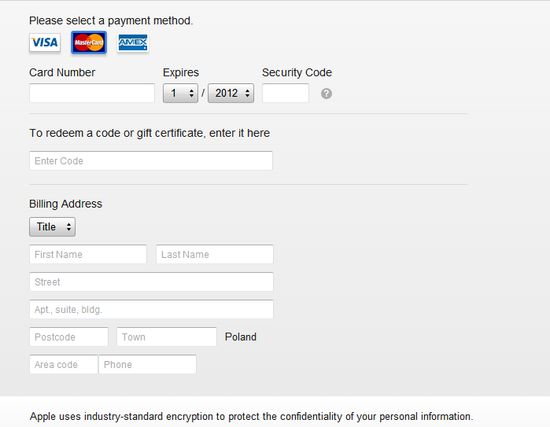Focus the Postcode input
Viewport: 550px width, 427px height.
point(69,337)
